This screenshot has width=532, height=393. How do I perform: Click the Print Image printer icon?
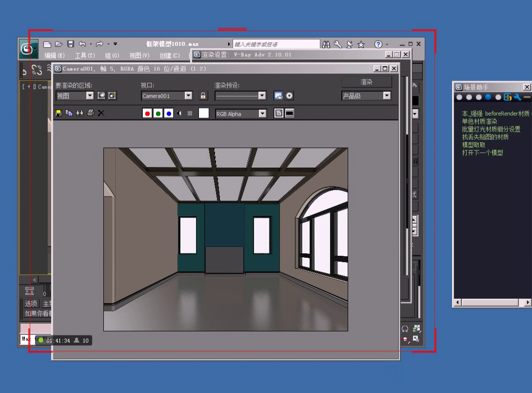click(91, 113)
